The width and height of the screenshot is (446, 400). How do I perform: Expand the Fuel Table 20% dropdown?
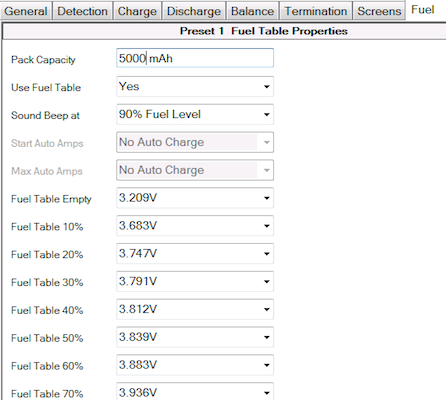point(195,253)
